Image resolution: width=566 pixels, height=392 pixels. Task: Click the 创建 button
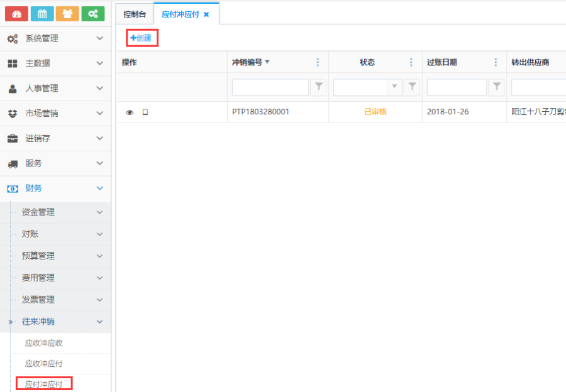tap(141, 38)
